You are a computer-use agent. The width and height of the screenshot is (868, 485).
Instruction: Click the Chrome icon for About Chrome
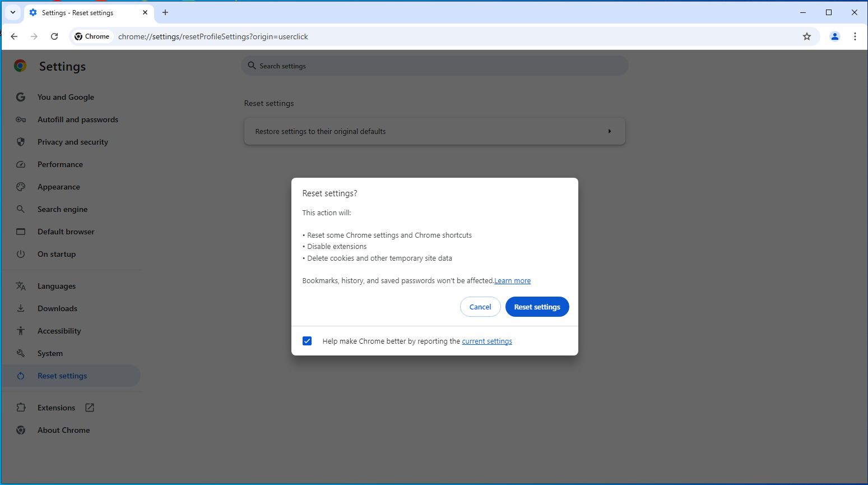(x=21, y=430)
